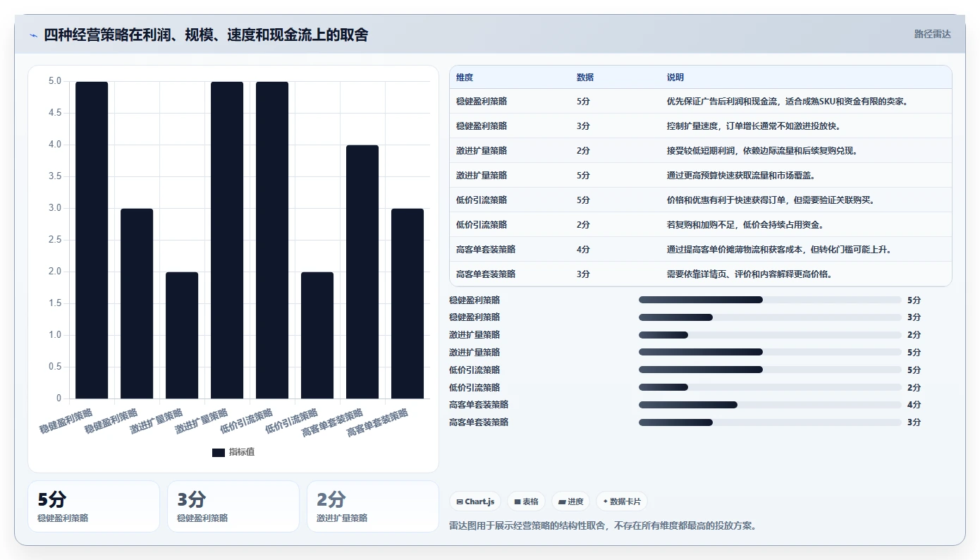Image resolution: width=980 pixels, height=560 pixels.
Task: Click the 4.5 tick on the chart y-axis
Action: (x=54, y=113)
